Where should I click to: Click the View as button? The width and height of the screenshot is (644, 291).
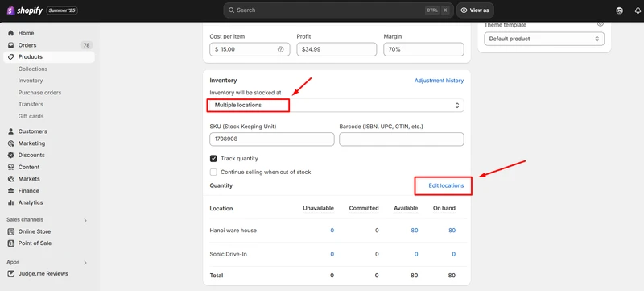(x=475, y=10)
